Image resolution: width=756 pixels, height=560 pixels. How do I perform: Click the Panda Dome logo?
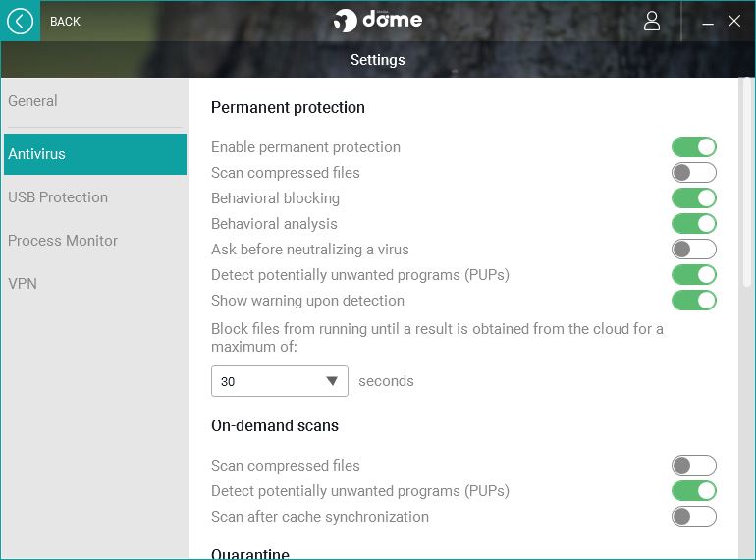click(x=378, y=21)
